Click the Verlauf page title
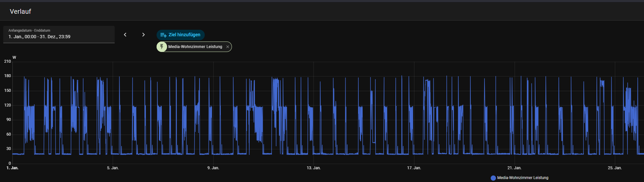This screenshot has height=182, width=644. tap(20, 11)
